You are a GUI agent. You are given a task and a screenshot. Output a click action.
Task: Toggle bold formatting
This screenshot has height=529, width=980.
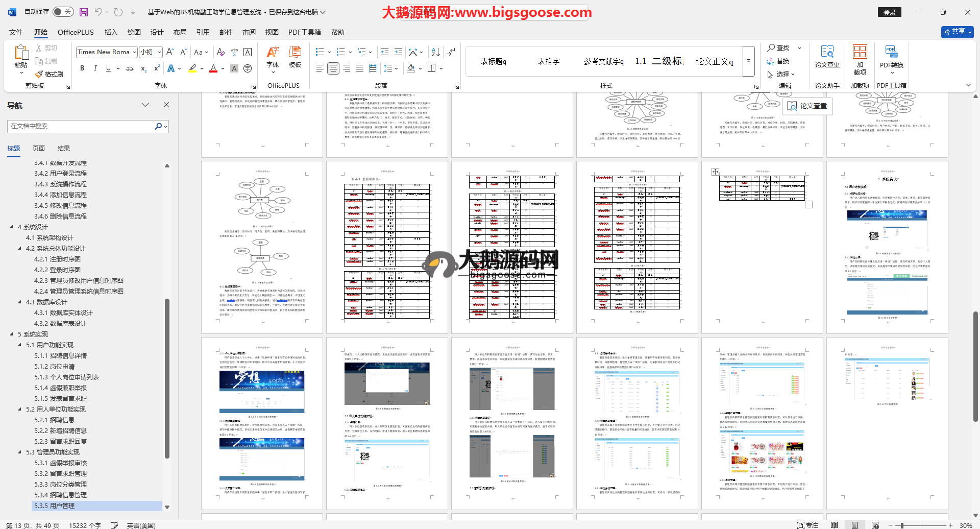[x=82, y=68]
